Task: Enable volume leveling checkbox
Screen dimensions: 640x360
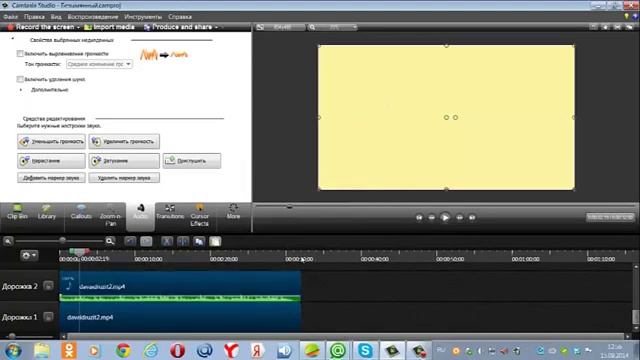Action: [20, 53]
